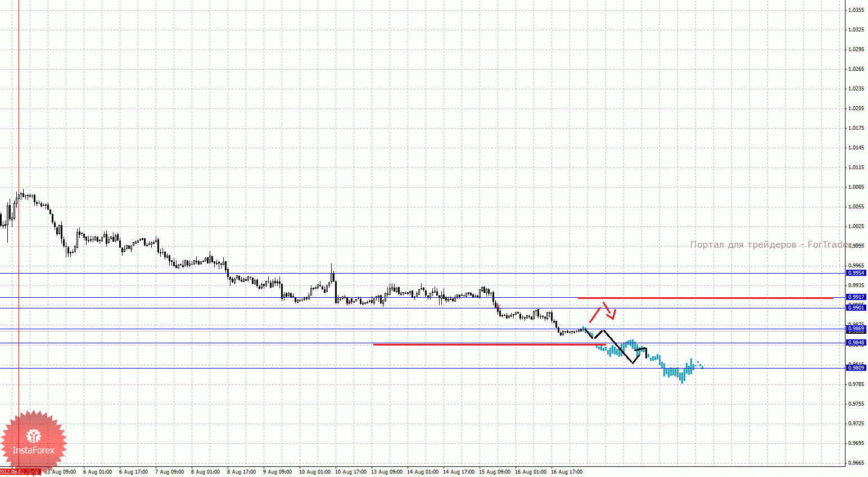Click the 6 Aug 17:00 time label
This screenshot has width=868, height=477.
133,472
